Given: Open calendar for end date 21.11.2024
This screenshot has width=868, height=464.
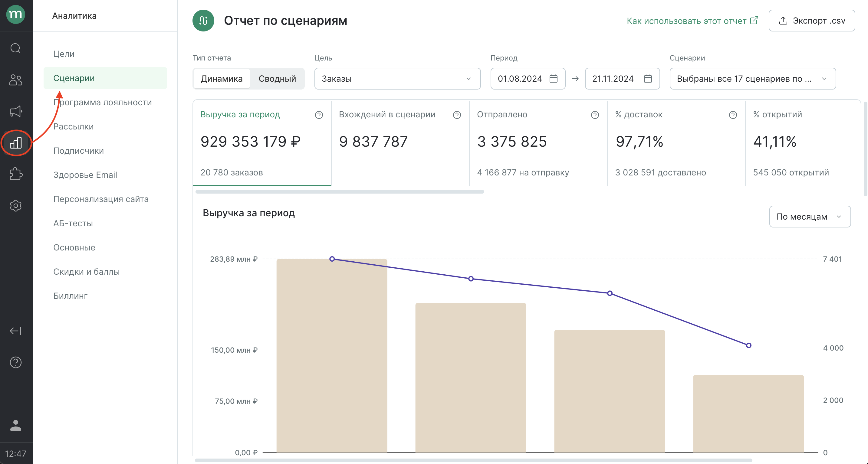Looking at the screenshot, I should tap(648, 79).
